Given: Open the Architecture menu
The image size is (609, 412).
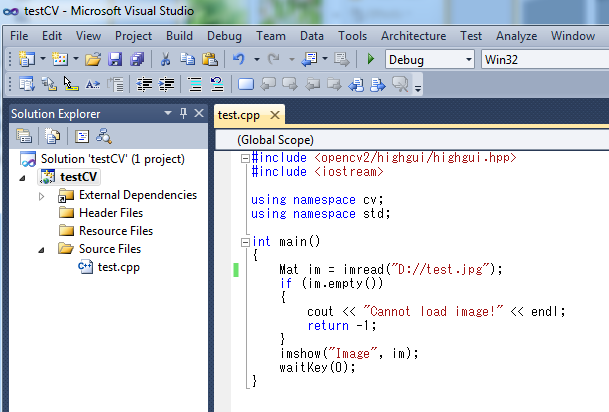Looking at the screenshot, I should click(x=413, y=36).
